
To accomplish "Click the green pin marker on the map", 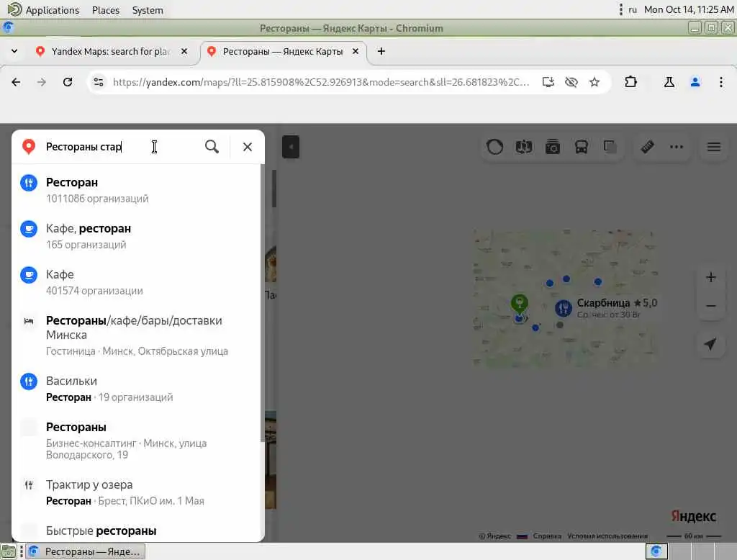I will click(x=520, y=304).
